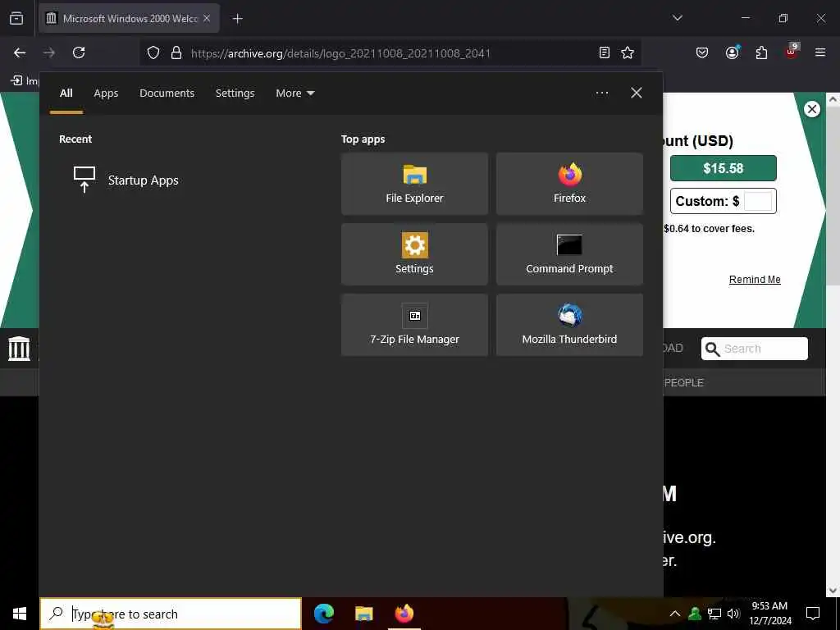Open File Explorer from taskbar

363,614
